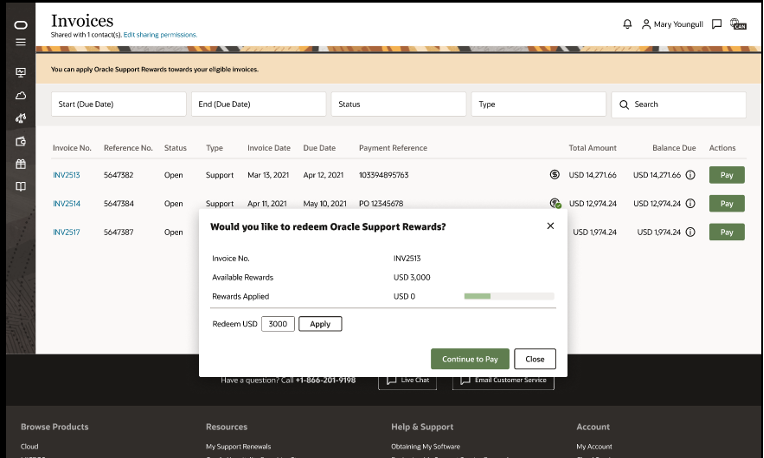Open the dashboard monitor icon in sidebar
Screen dimensions: 764x458
pyautogui.click(x=20, y=73)
